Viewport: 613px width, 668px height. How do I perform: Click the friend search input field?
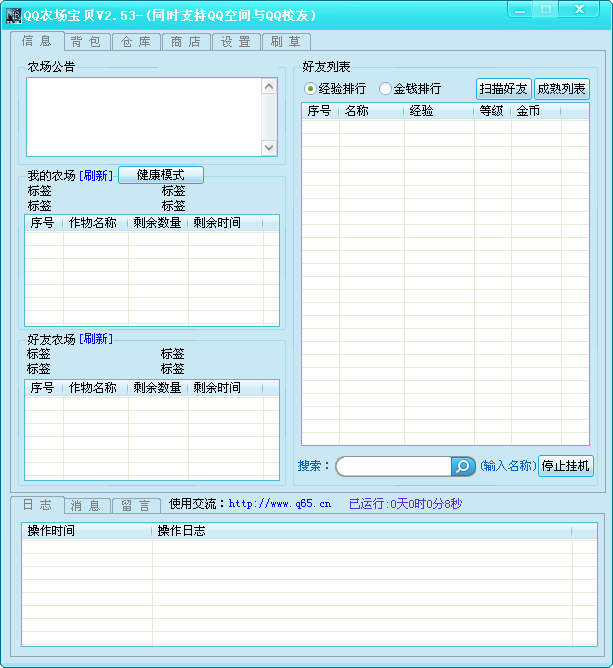[394, 466]
